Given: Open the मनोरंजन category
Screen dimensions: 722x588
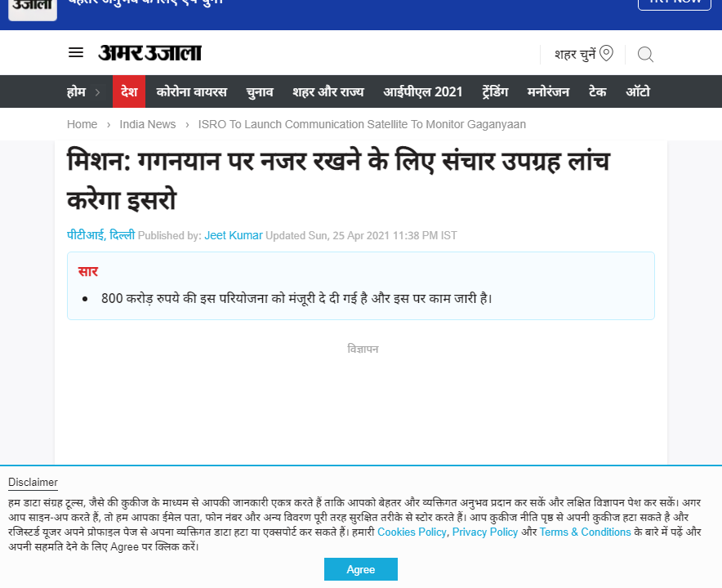Looking at the screenshot, I should (547, 91).
